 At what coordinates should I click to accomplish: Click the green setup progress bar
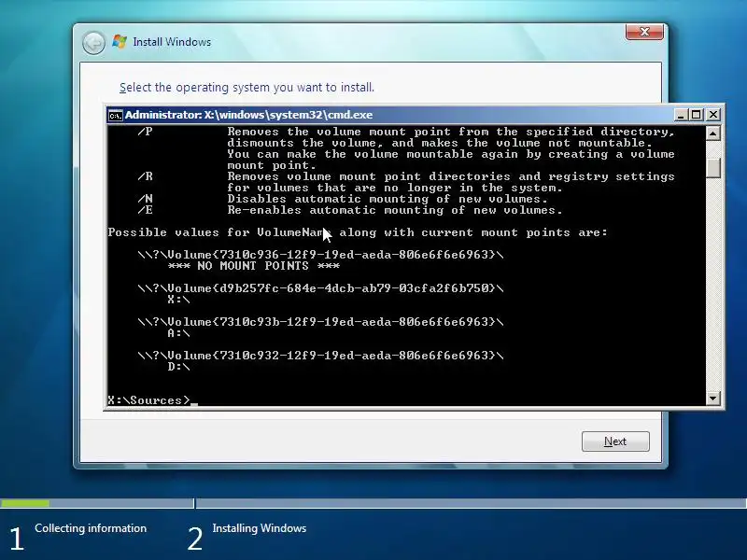[x=25, y=503]
